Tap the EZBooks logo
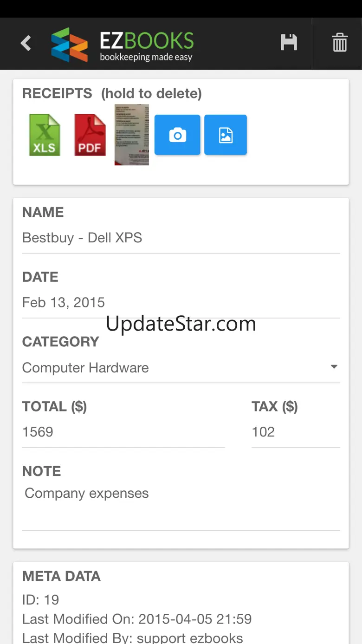Viewport: 362px width, 644px height. [123, 45]
